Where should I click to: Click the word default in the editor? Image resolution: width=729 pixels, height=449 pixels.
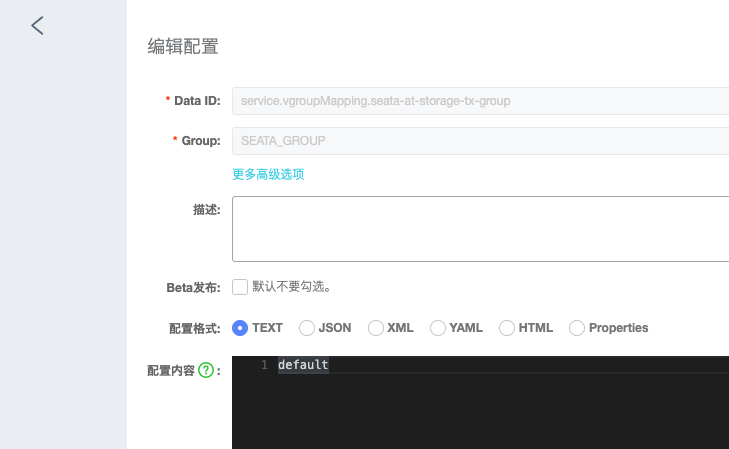pyautogui.click(x=303, y=365)
